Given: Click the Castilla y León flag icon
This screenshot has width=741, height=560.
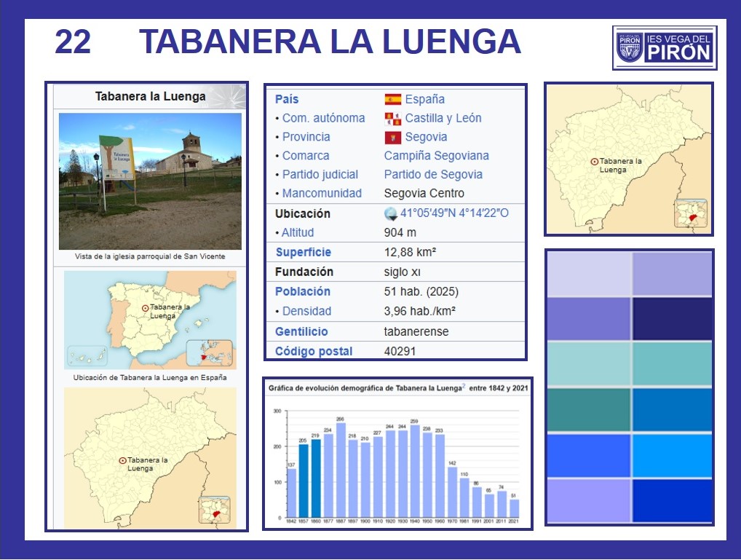Looking at the screenshot, I should coord(392,119).
